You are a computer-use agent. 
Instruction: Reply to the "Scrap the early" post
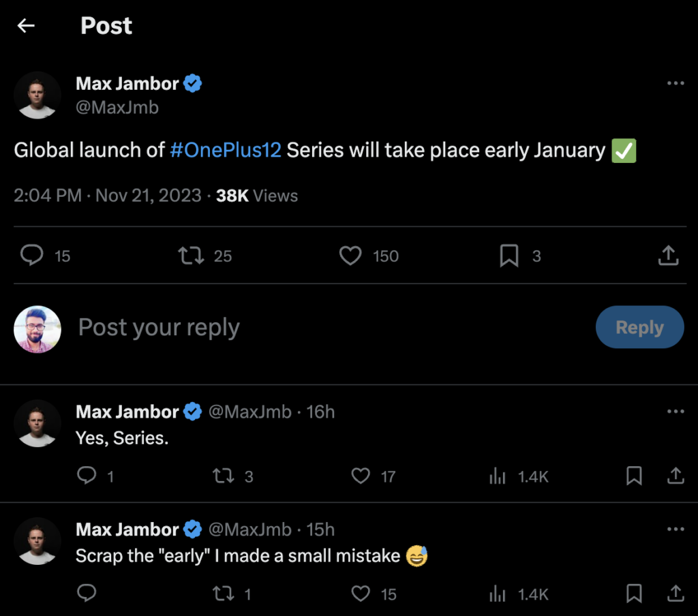(x=87, y=594)
